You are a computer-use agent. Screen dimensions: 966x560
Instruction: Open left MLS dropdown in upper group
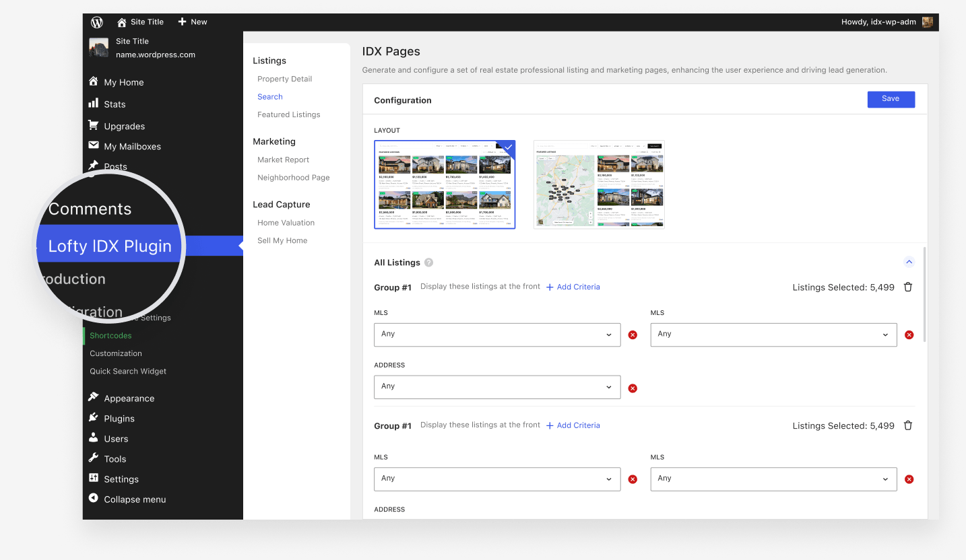click(497, 335)
